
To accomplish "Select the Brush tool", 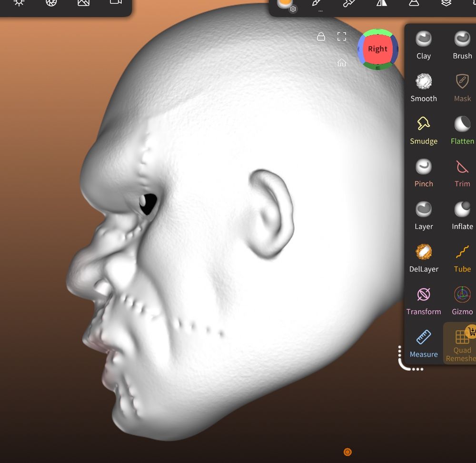I will [x=462, y=46].
